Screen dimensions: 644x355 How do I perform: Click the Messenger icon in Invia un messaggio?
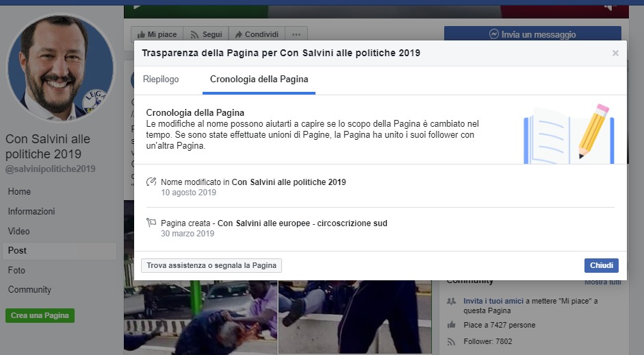[x=493, y=34]
